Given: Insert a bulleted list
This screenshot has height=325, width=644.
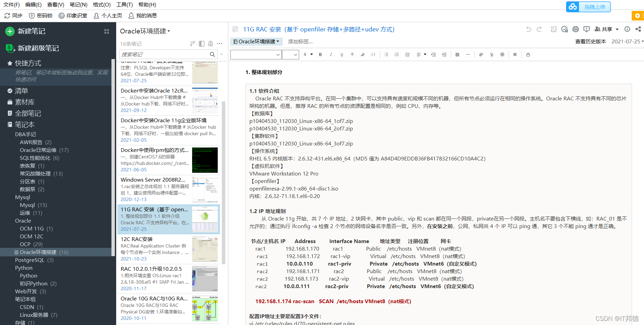Looking at the screenshot, I should [386, 55].
